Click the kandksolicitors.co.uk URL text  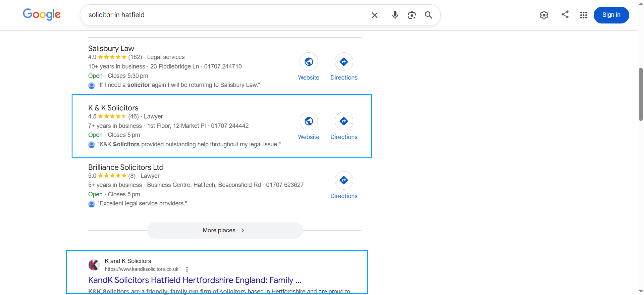click(142, 269)
